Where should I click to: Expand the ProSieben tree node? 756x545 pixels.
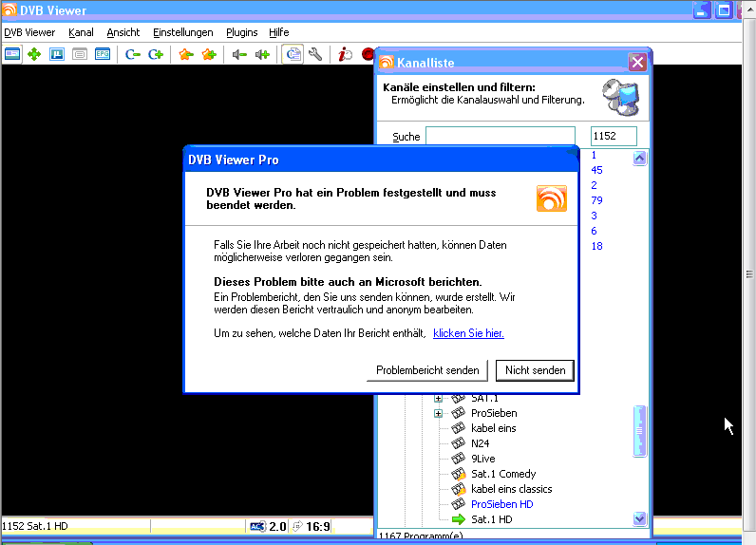(x=438, y=413)
